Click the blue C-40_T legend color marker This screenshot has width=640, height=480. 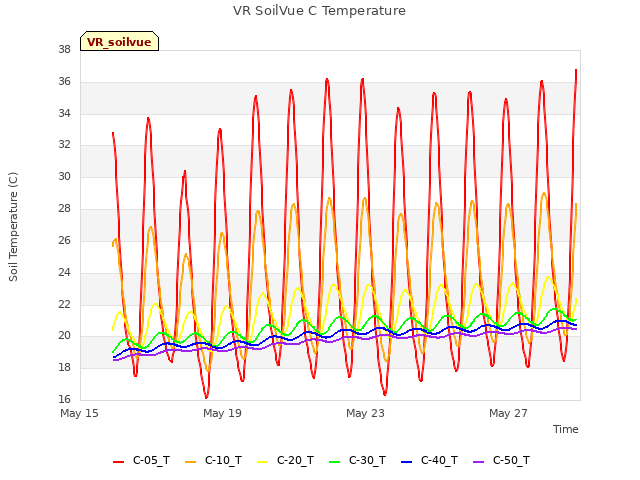pyautogui.click(x=407, y=462)
